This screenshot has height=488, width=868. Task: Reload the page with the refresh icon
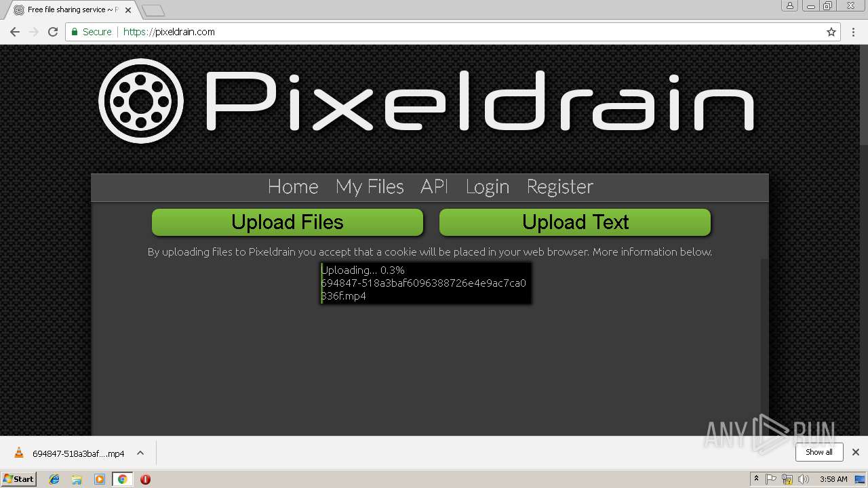[x=53, y=32]
